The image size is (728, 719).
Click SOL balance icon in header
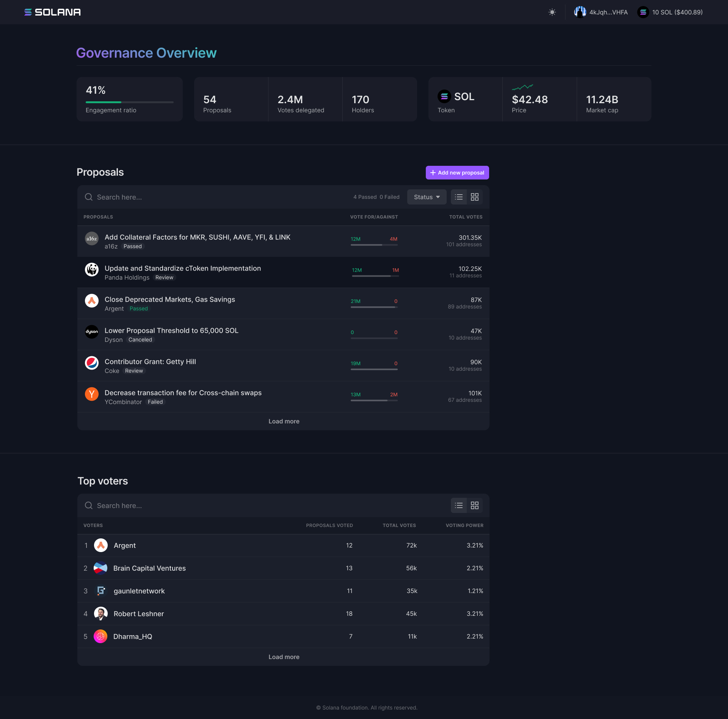(643, 12)
